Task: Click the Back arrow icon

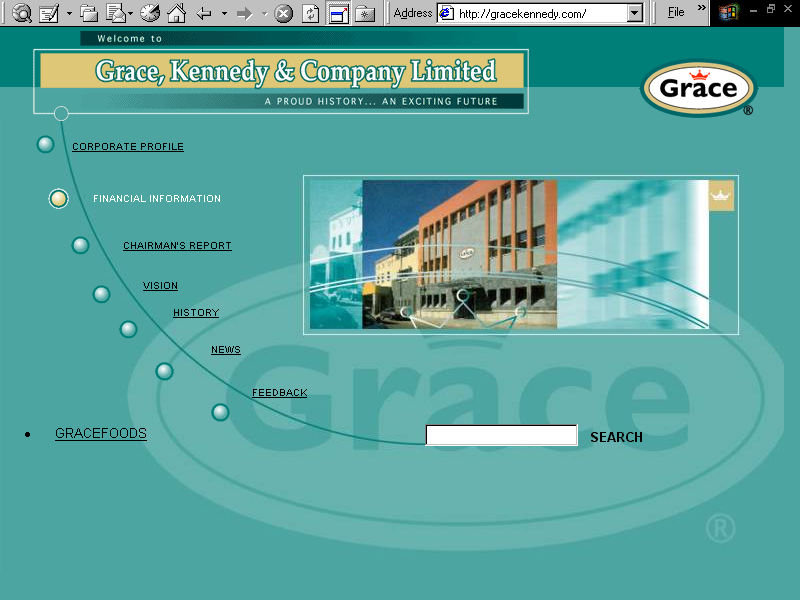Action: pyautogui.click(x=205, y=13)
